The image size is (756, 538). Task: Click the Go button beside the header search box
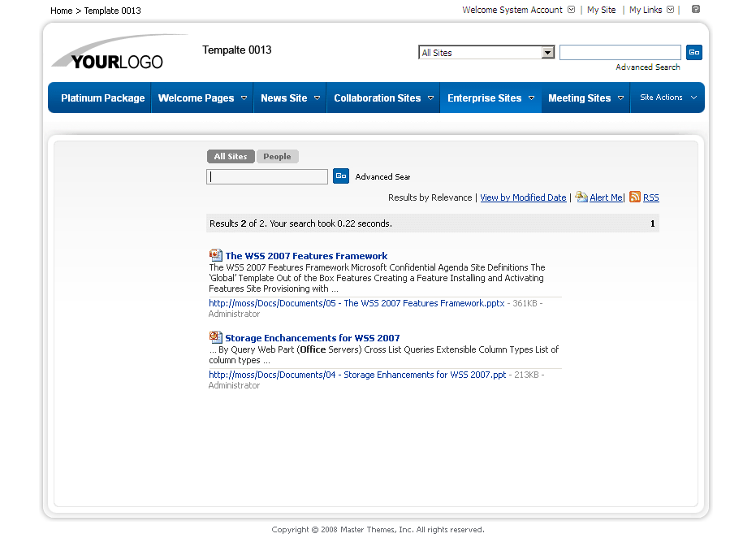(694, 51)
